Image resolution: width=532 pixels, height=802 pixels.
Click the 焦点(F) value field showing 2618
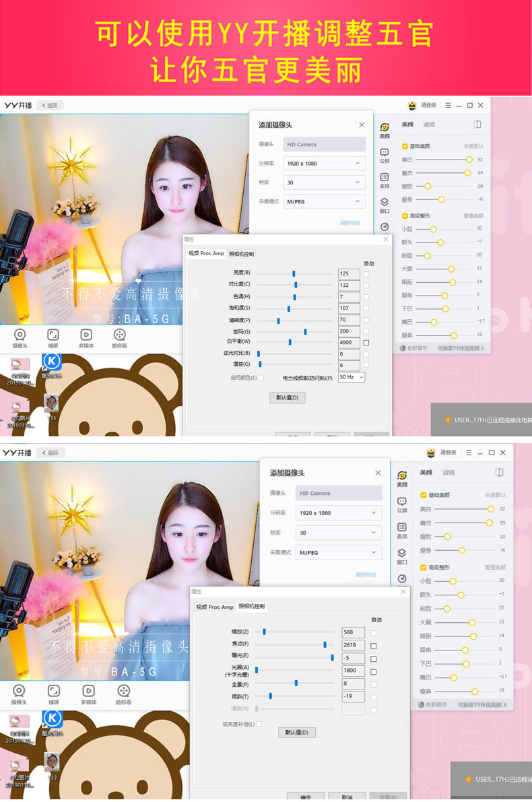[354, 646]
